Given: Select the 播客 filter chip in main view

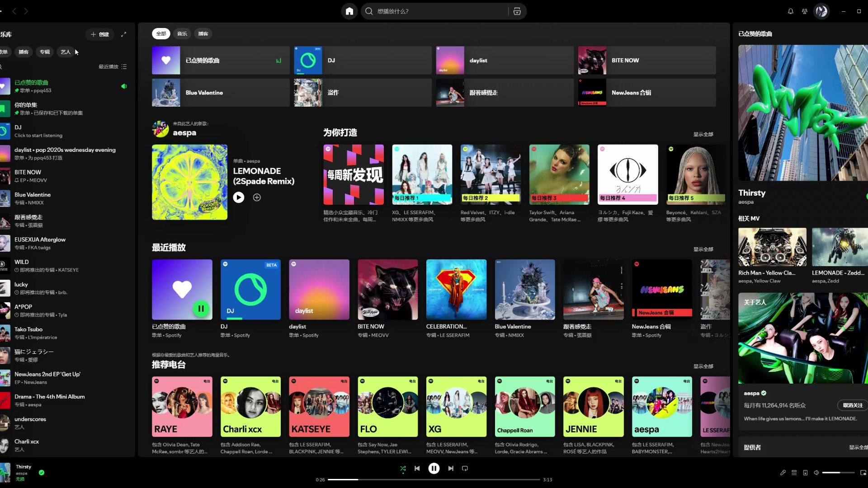Looking at the screenshot, I should pyautogui.click(x=203, y=34).
